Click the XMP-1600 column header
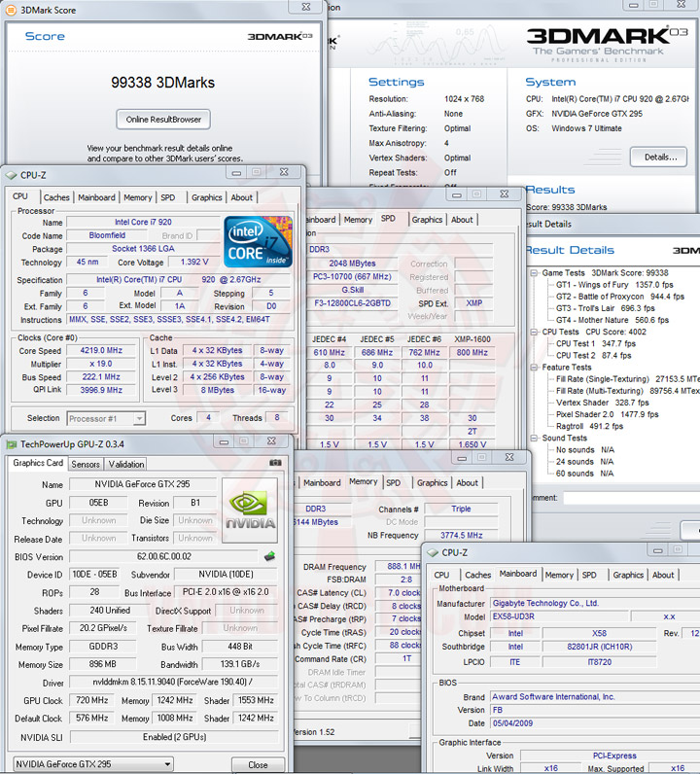Image resolution: width=700 pixels, height=774 pixels. [472, 339]
